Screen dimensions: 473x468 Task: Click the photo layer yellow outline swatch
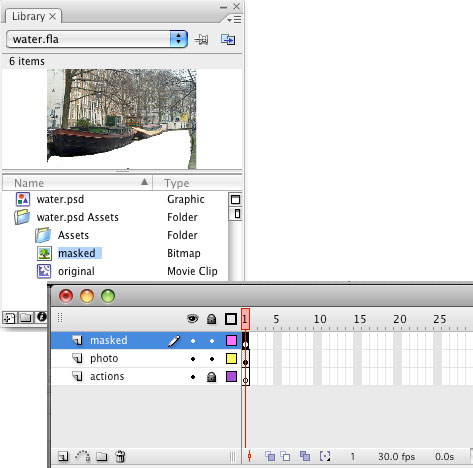231,358
